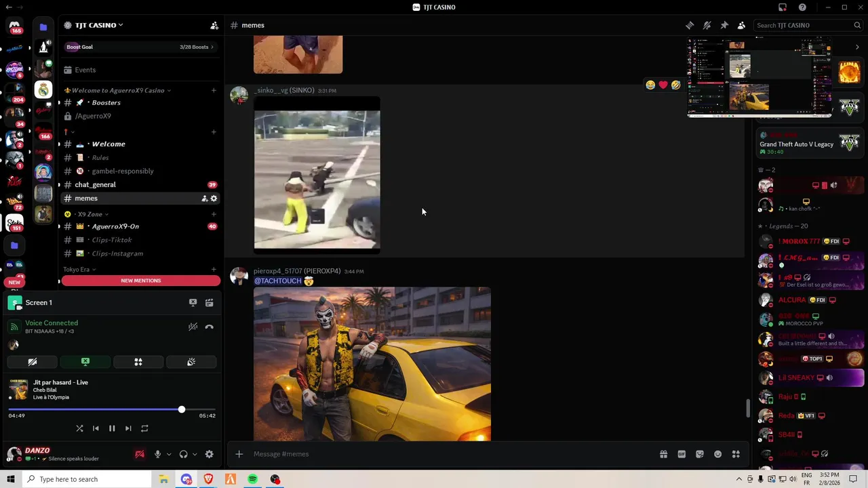This screenshot has height=488, width=868.
Task: Open User Settings gear
Action: click(x=210, y=455)
